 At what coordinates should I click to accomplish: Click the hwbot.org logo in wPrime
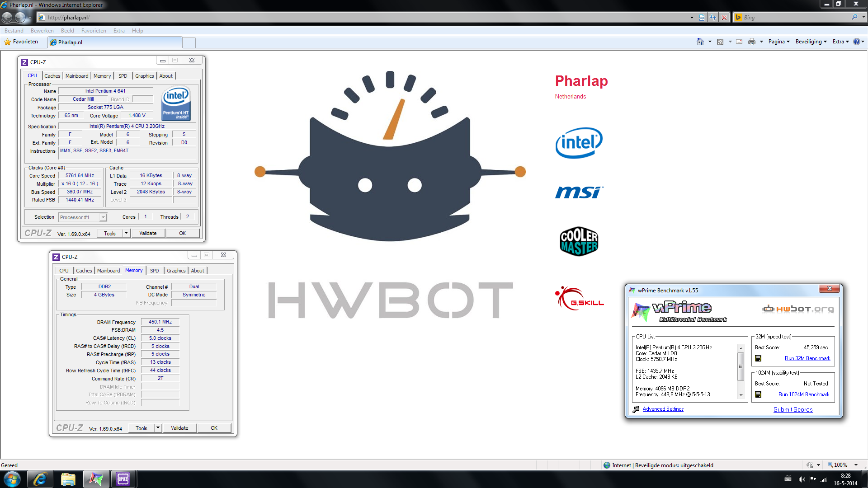(x=798, y=309)
